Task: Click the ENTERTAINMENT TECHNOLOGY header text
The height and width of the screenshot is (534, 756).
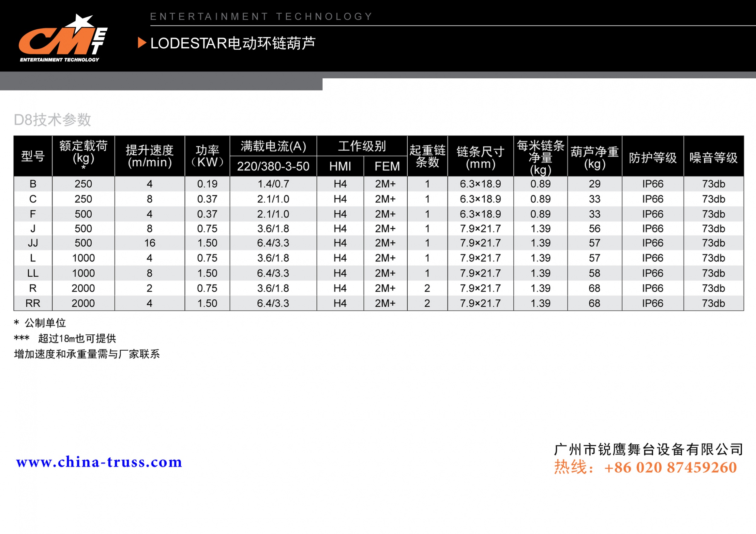Action: (x=261, y=16)
